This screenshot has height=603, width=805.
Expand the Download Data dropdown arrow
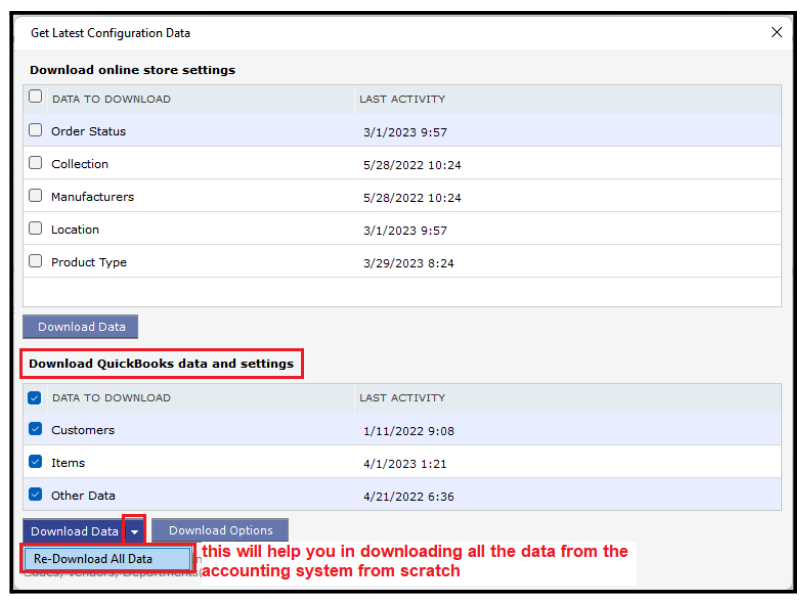point(135,532)
